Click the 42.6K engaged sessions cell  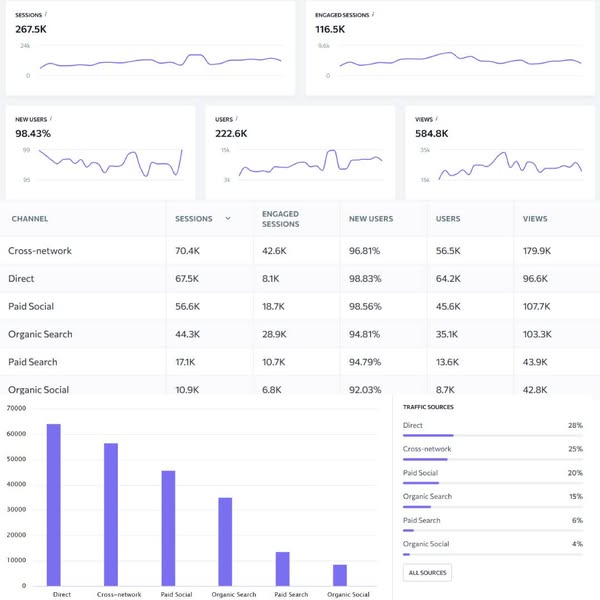tap(274, 251)
